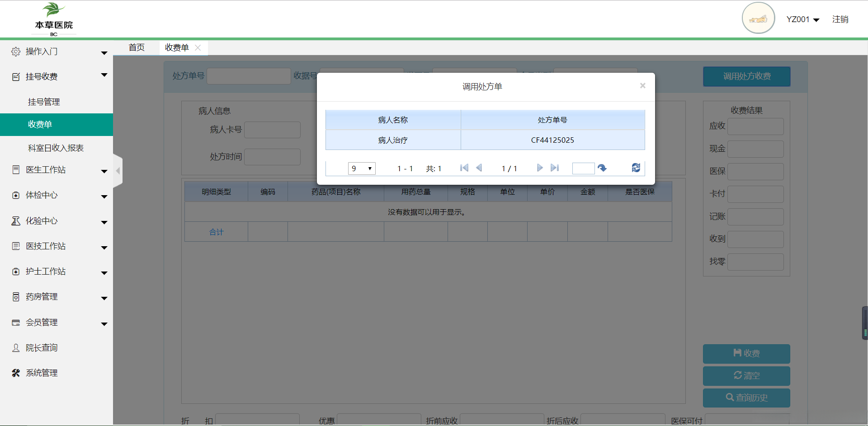868x426 pixels.
Task: Click the jump-to-page arrow icon
Action: [x=602, y=168]
